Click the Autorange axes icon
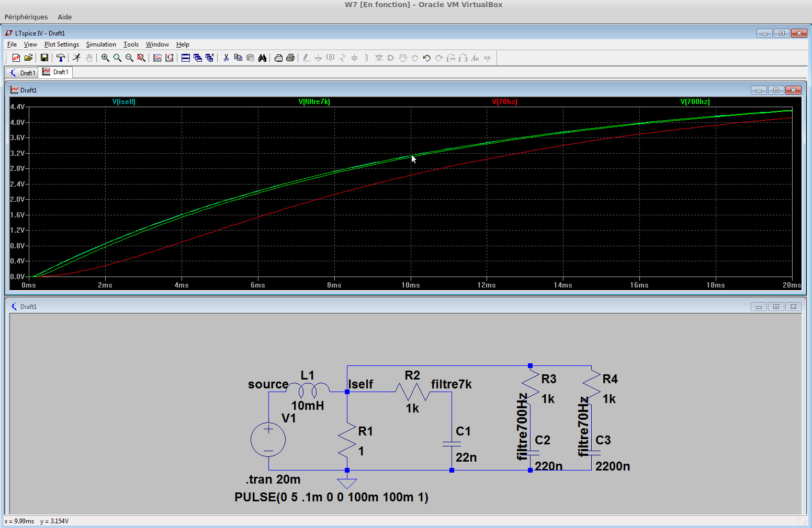The height and width of the screenshot is (528, 812). click(x=170, y=58)
